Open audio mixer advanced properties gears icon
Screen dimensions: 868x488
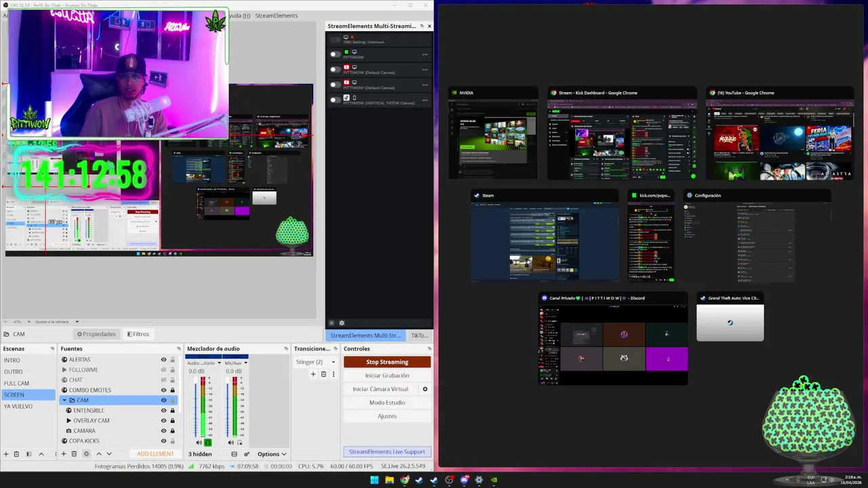(x=247, y=454)
